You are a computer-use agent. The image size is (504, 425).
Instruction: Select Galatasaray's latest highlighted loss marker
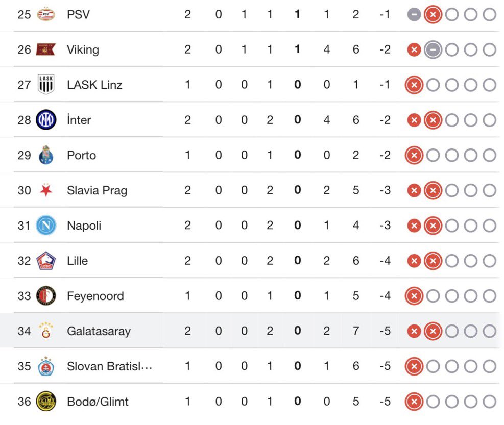(433, 331)
